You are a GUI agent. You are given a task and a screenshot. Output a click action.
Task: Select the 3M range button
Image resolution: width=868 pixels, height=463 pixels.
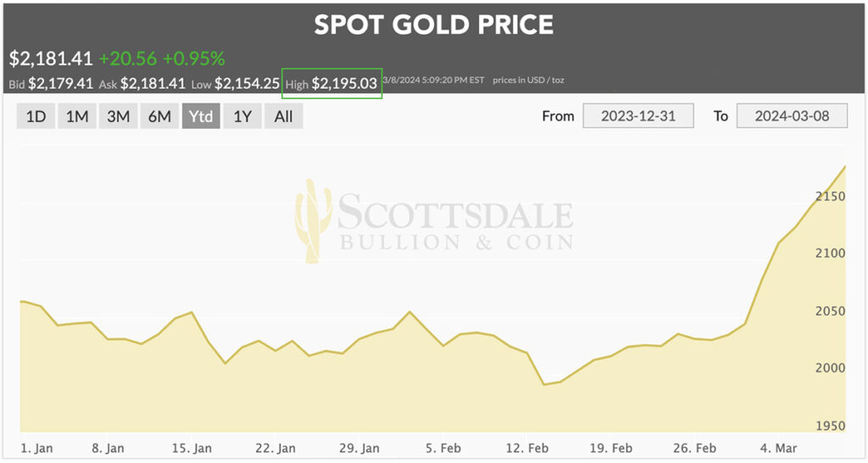118,116
